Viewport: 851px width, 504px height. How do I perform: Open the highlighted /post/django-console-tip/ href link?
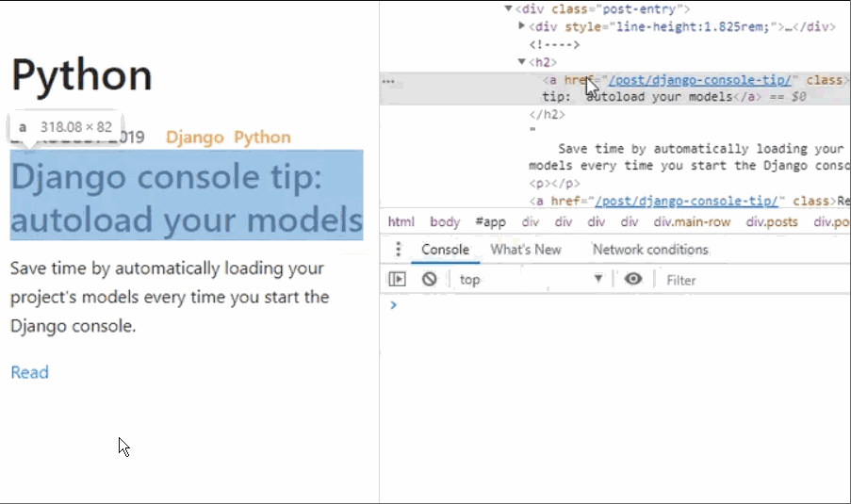(x=699, y=80)
